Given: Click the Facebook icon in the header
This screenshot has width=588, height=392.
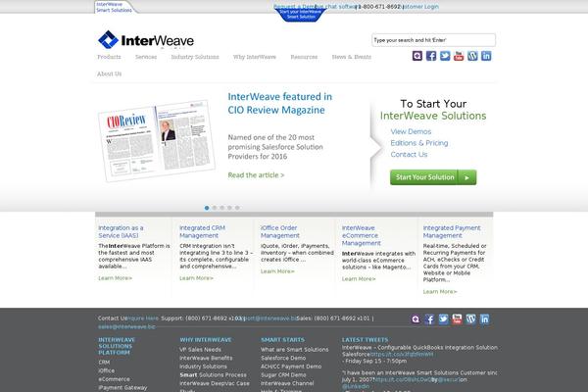Looking at the screenshot, I should pos(431,56).
